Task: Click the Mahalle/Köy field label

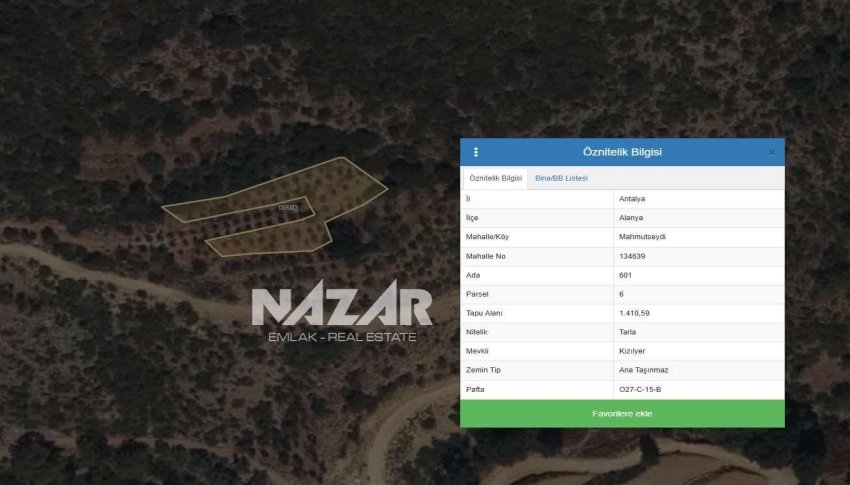Action: click(x=488, y=237)
